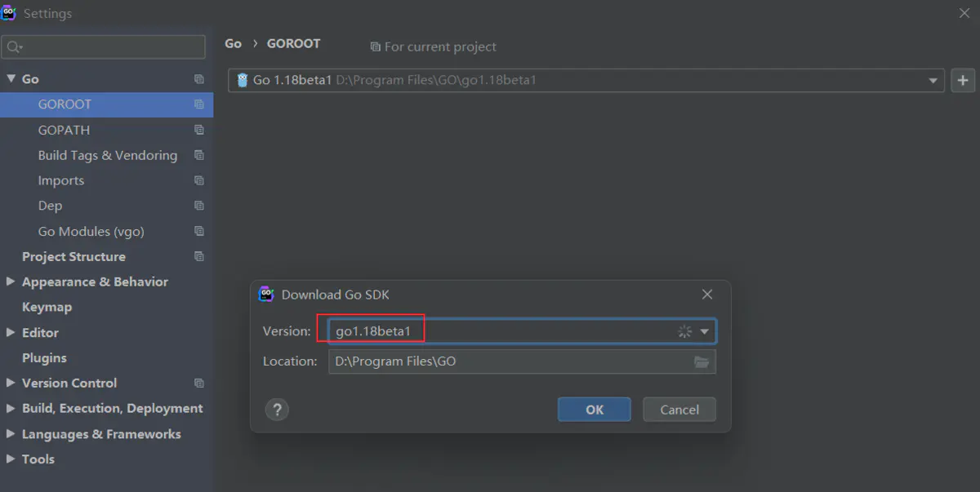Viewport: 980px width, 492px height.
Task: Click the settings search field
Action: (x=104, y=47)
